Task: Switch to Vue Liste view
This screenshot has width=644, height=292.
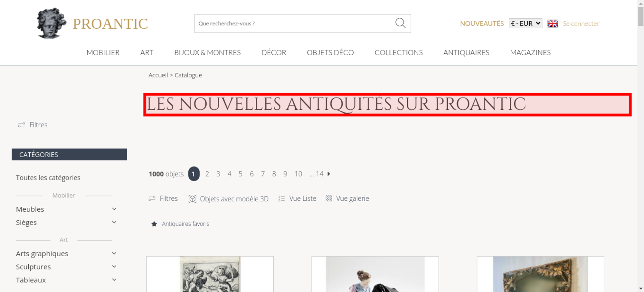Action: pyautogui.click(x=297, y=198)
